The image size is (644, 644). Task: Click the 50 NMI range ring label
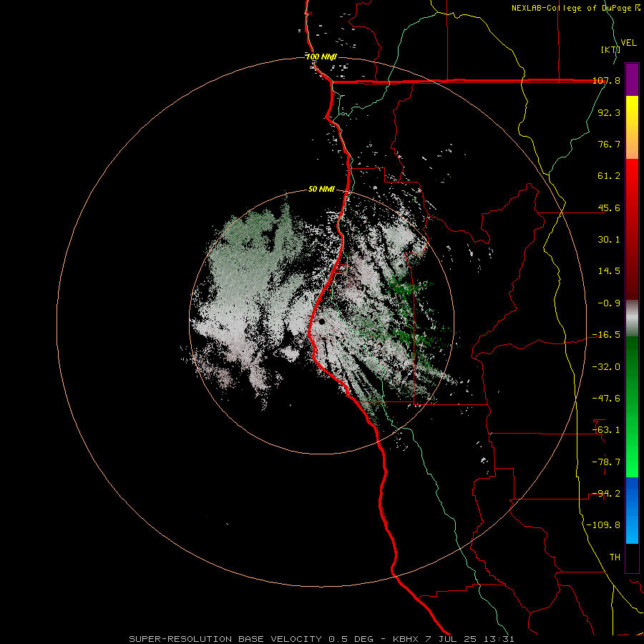point(321,189)
